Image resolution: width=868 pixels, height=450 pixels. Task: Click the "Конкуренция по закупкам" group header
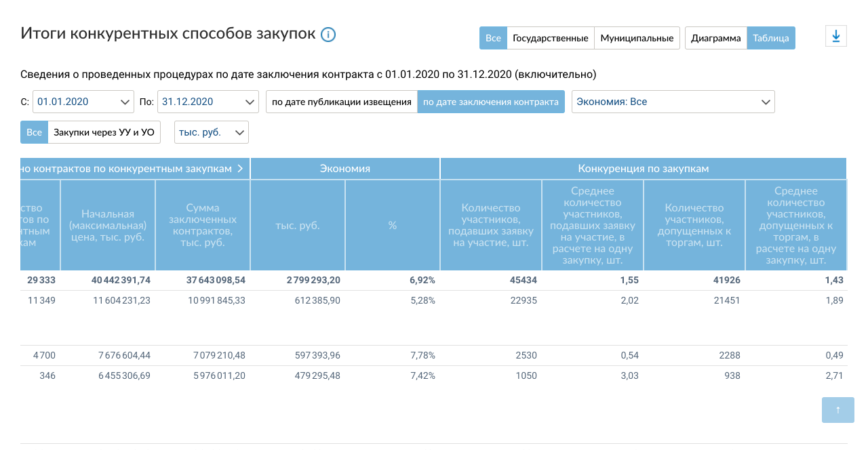643,169
